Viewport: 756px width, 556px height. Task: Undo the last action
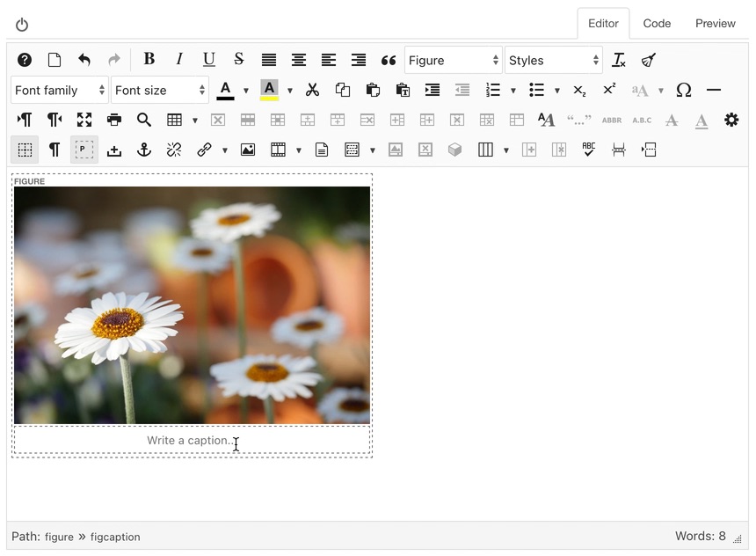pyautogui.click(x=84, y=60)
